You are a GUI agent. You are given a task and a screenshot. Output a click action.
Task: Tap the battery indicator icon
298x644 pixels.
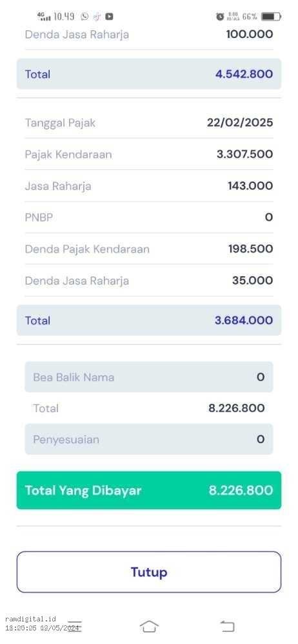tap(272, 17)
